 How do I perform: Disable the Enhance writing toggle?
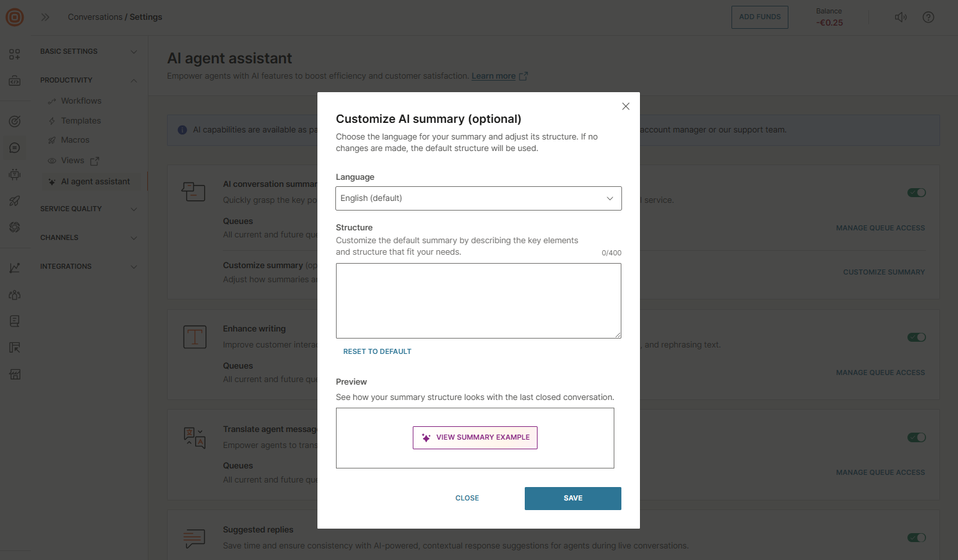(916, 337)
